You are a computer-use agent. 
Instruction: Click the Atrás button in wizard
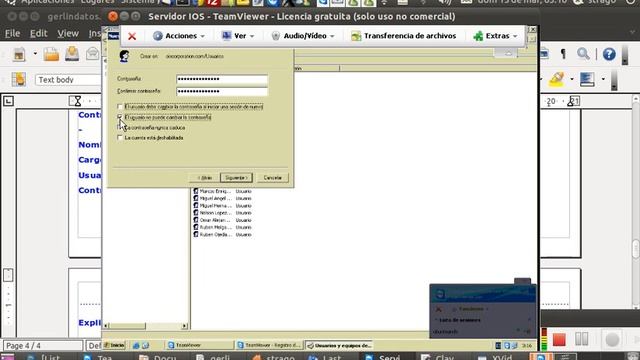(x=204, y=178)
